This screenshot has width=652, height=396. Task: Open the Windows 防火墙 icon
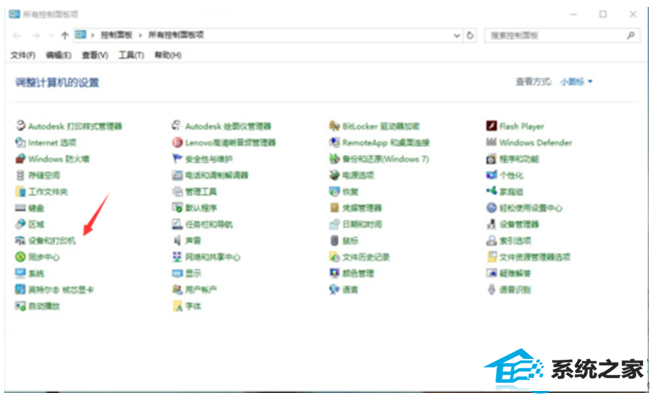20,158
